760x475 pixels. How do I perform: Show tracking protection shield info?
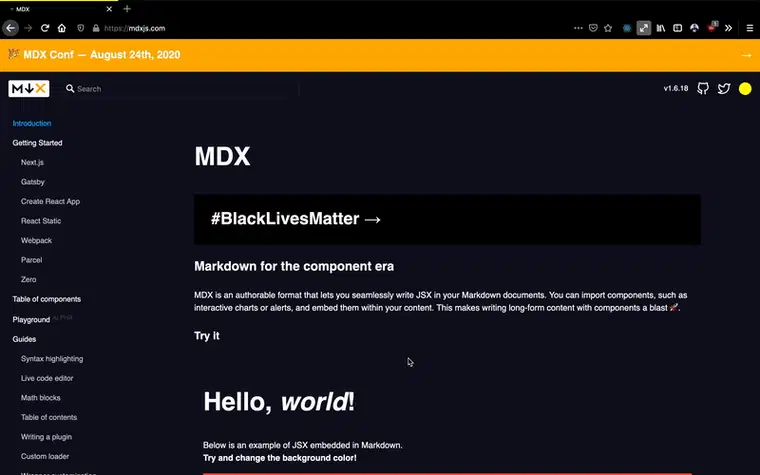pos(80,28)
